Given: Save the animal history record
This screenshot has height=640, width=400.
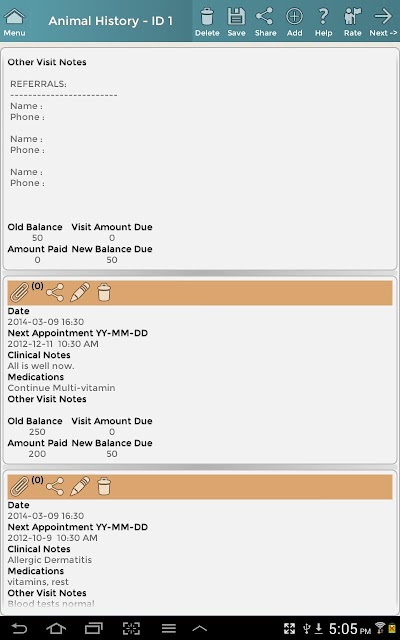Looking at the screenshot, I should [x=236, y=22].
